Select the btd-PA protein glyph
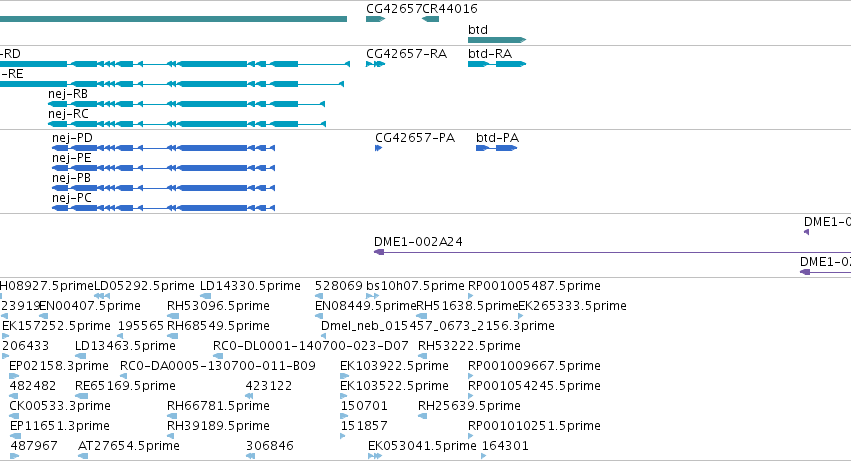Image resolution: width=851 pixels, height=461 pixels. [x=497, y=148]
